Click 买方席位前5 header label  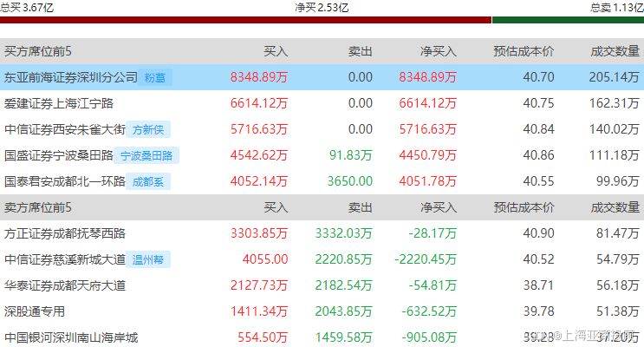pos(38,51)
